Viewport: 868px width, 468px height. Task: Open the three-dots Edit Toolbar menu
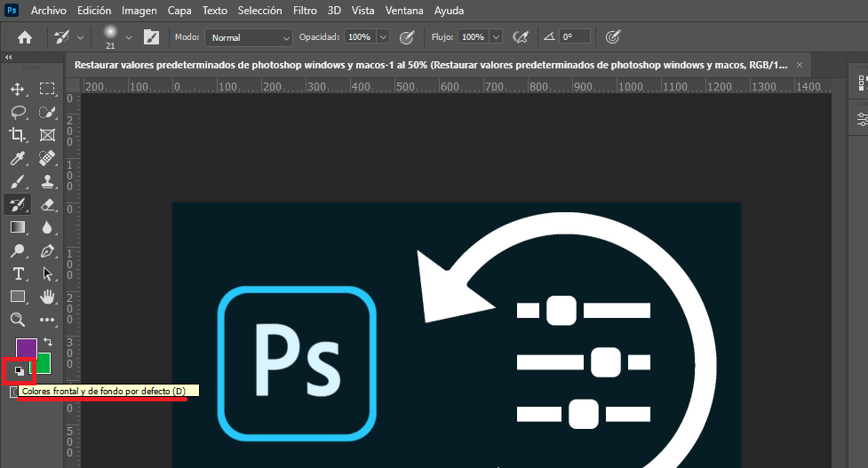click(47, 320)
